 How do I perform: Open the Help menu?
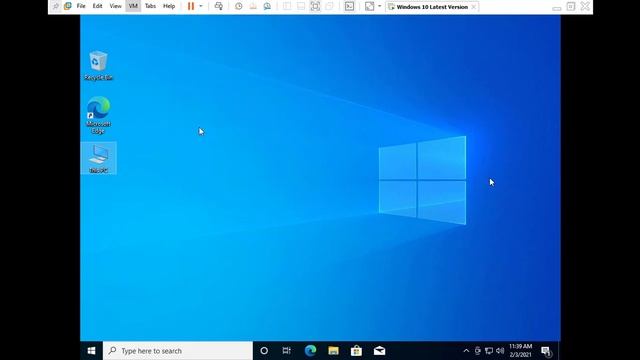pyautogui.click(x=169, y=6)
